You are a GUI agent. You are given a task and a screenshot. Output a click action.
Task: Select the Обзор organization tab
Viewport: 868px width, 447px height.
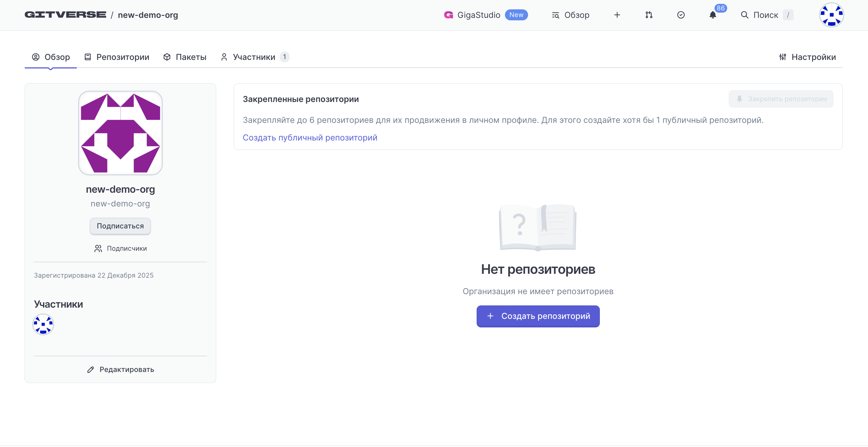pyautogui.click(x=51, y=57)
